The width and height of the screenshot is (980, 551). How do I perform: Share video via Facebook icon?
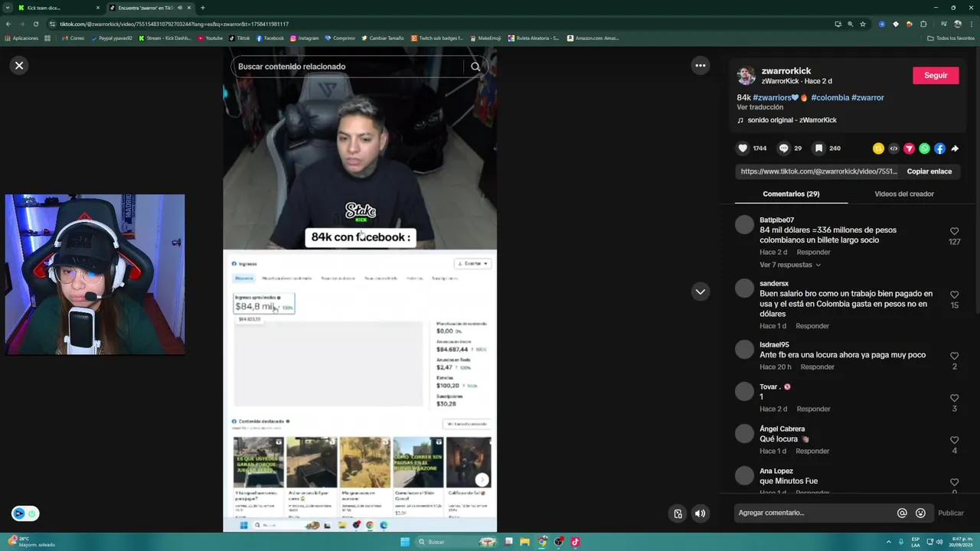click(939, 148)
